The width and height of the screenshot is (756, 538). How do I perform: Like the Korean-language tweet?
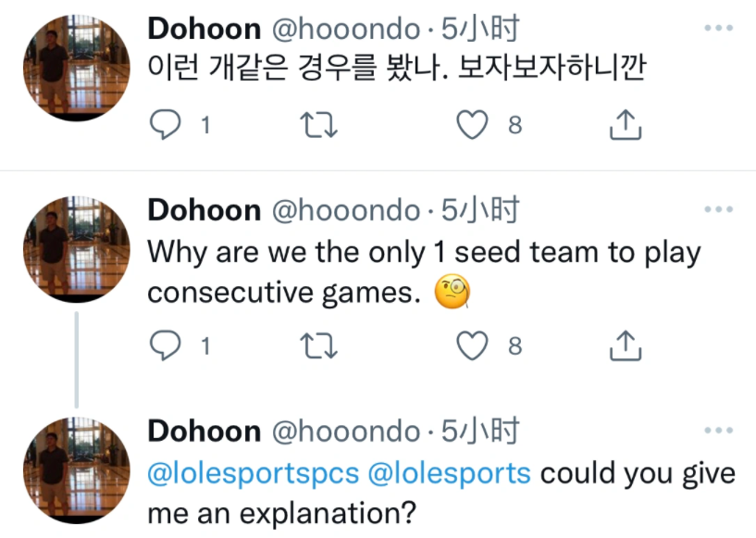pyautogui.click(x=474, y=124)
